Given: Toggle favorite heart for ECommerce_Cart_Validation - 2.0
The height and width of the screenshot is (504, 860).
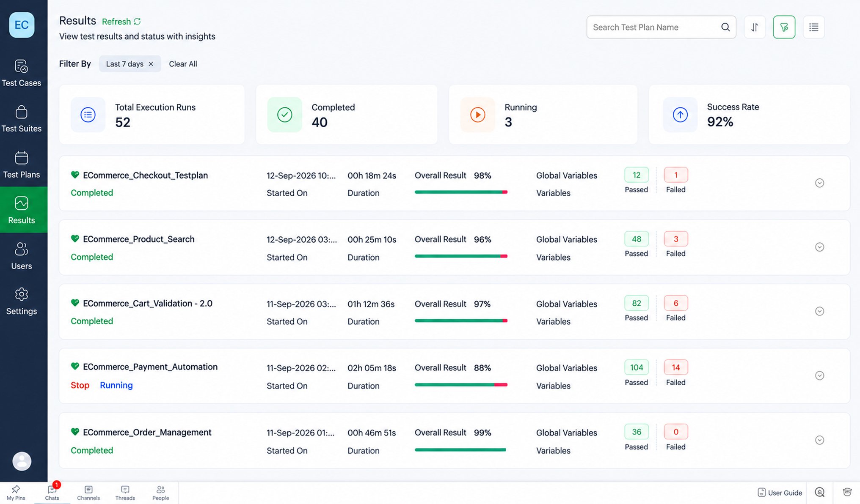Looking at the screenshot, I should point(75,303).
